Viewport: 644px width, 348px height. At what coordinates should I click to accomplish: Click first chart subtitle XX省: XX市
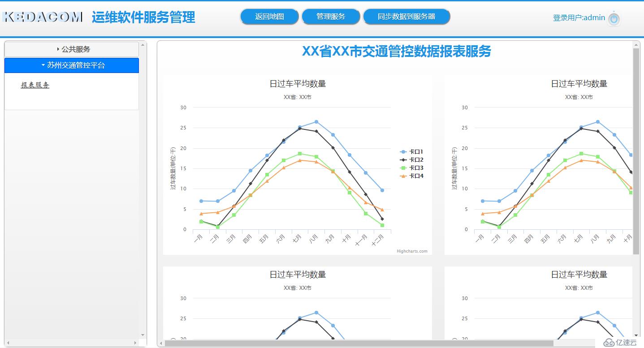[298, 97]
